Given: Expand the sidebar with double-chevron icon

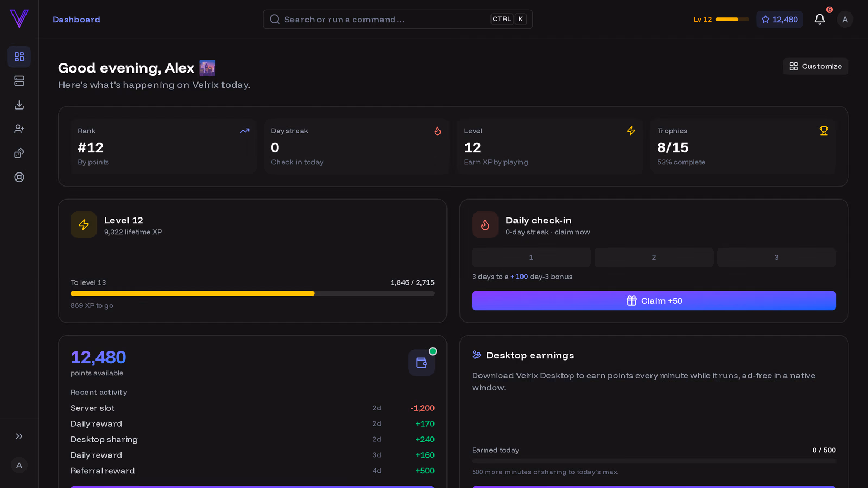Looking at the screenshot, I should pyautogui.click(x=19, y=436).
